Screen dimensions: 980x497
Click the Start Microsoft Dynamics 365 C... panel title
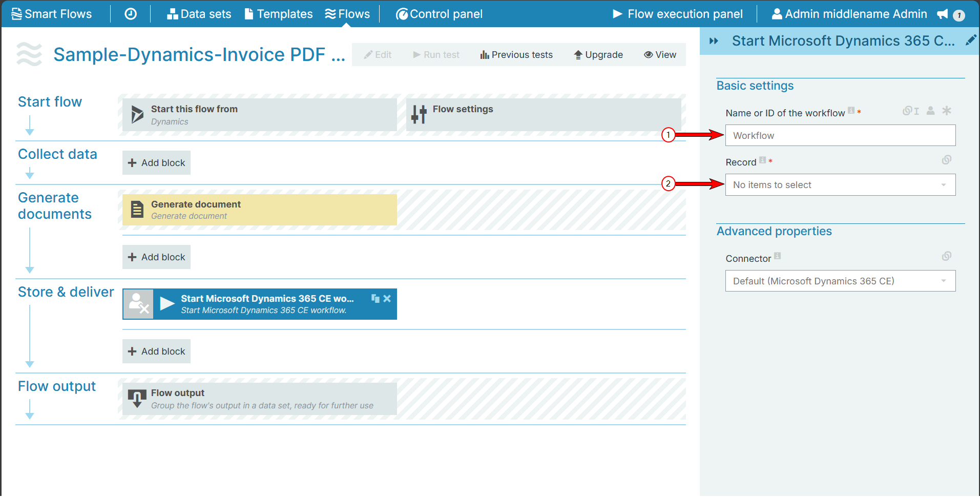pyautogui.click(x=843, y=40)
